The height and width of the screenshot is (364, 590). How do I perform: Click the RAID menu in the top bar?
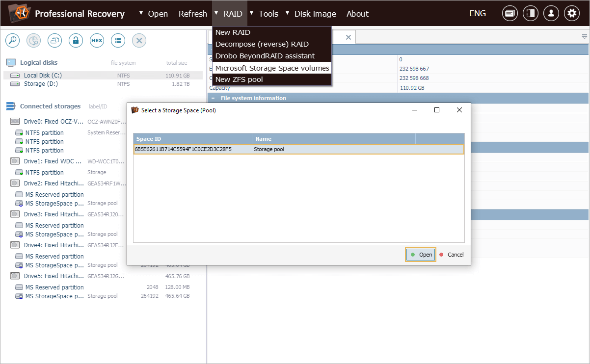(233, 14)
